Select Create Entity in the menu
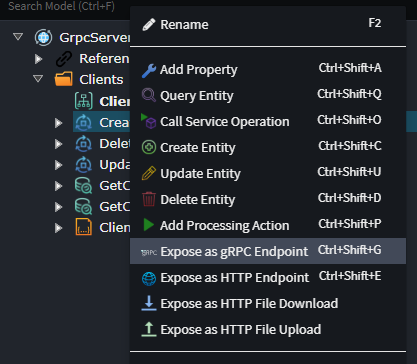 coord(268,148)
